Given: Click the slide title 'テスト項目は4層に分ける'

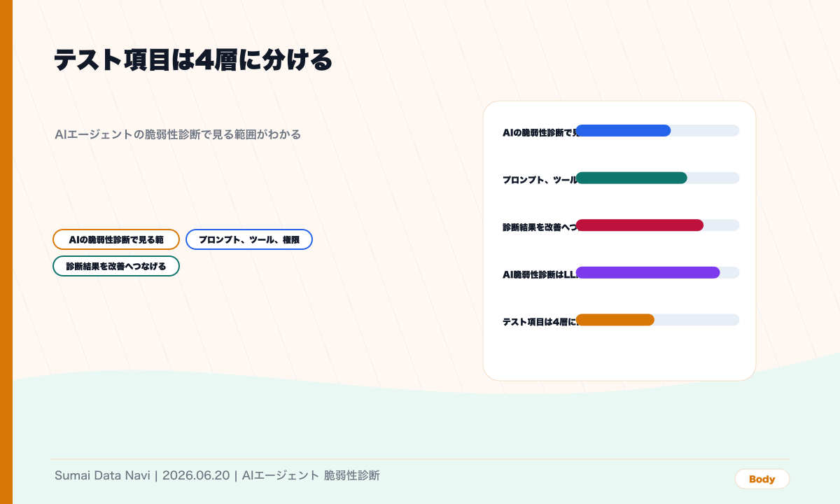Looking at the screenshot, I should pos(193,61).
